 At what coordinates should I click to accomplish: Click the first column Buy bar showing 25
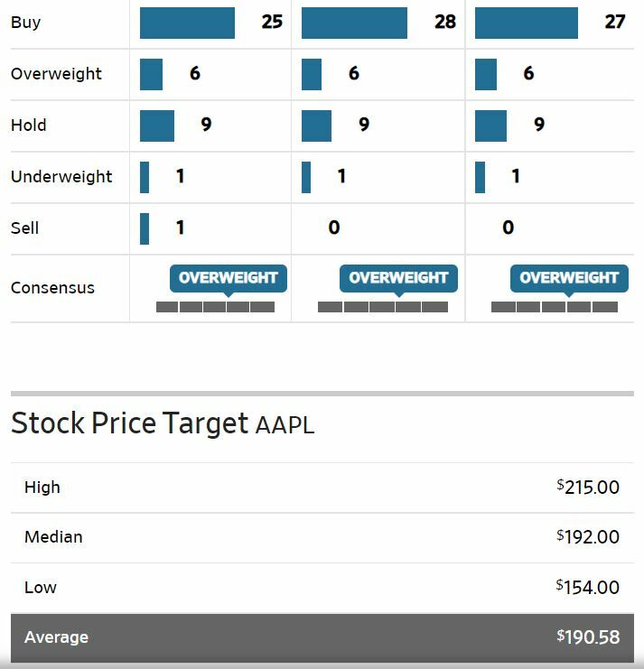(x=187, y=23)
